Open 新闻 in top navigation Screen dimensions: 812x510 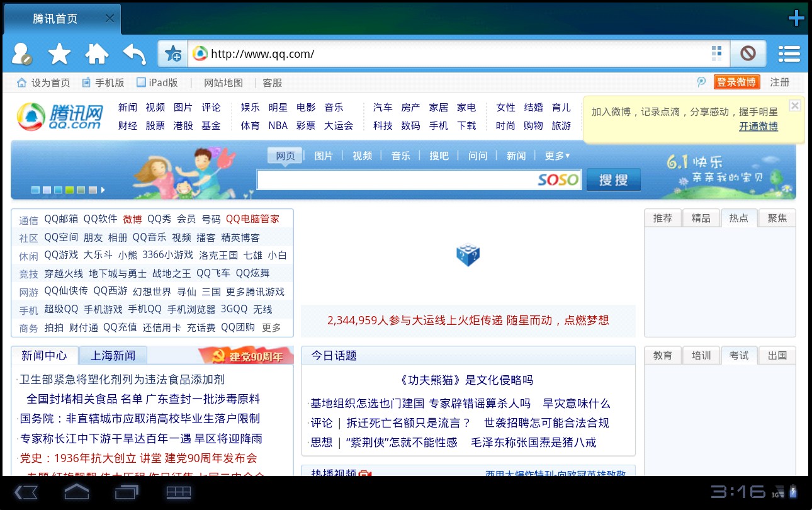coord(128,107)
